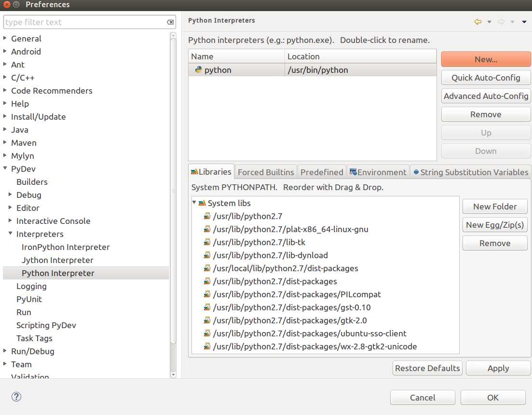
Task: Click the library icon for /usr/local/lib/python2.7/dist-packages
Action: point(207,268)
